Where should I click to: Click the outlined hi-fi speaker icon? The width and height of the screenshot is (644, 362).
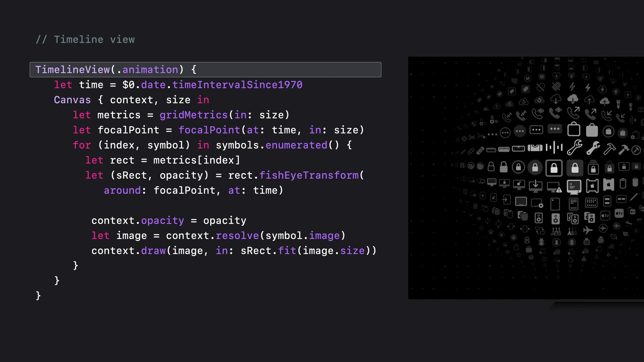tap(539, 218)
